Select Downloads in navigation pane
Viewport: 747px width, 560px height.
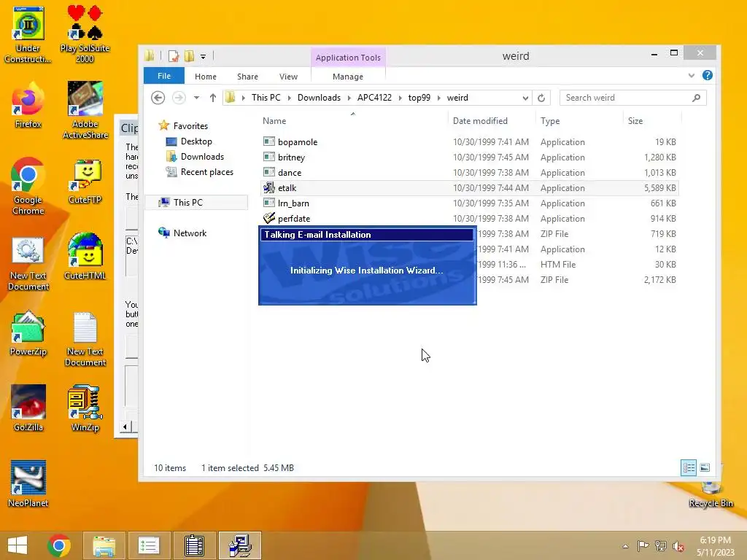[202, 157]
